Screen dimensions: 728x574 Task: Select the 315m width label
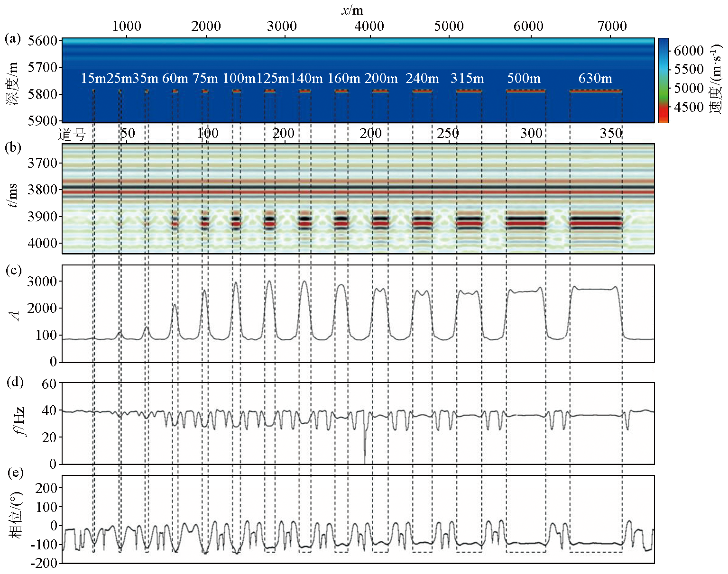click(467, 78)
